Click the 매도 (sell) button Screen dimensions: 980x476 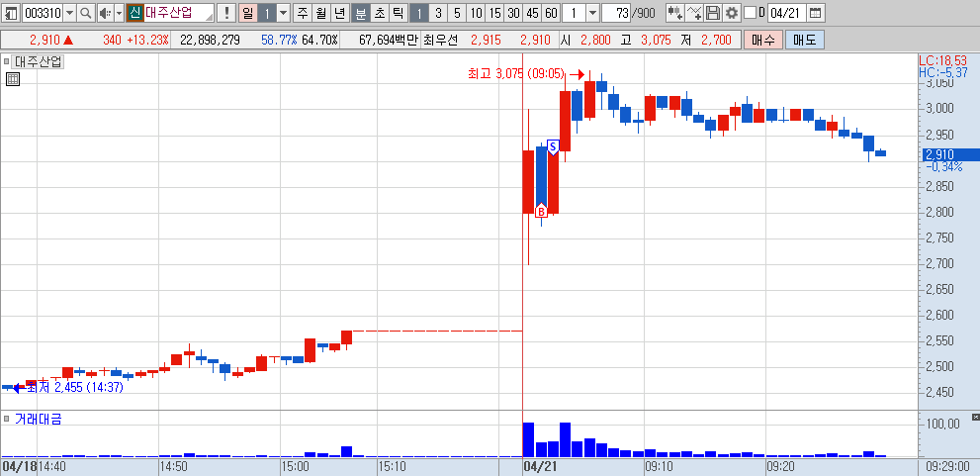click(x=805, y=40)
